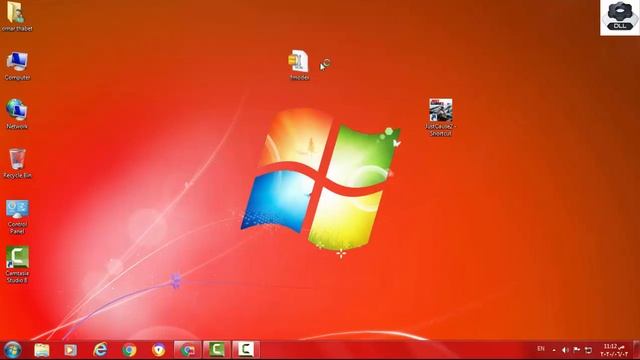This screenshot has width=640, height=360.
Task: Open the Control Panel desktop icon
Action: coord(17,216)
